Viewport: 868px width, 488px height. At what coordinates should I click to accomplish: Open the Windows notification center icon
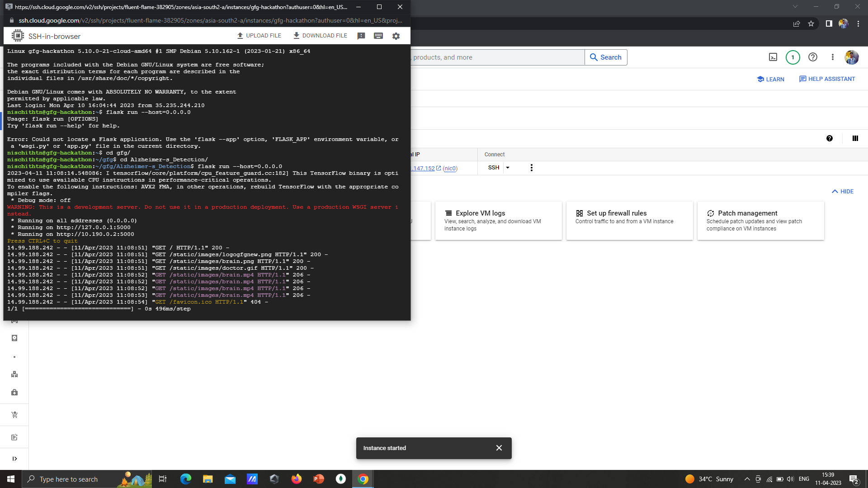(854, 479)
